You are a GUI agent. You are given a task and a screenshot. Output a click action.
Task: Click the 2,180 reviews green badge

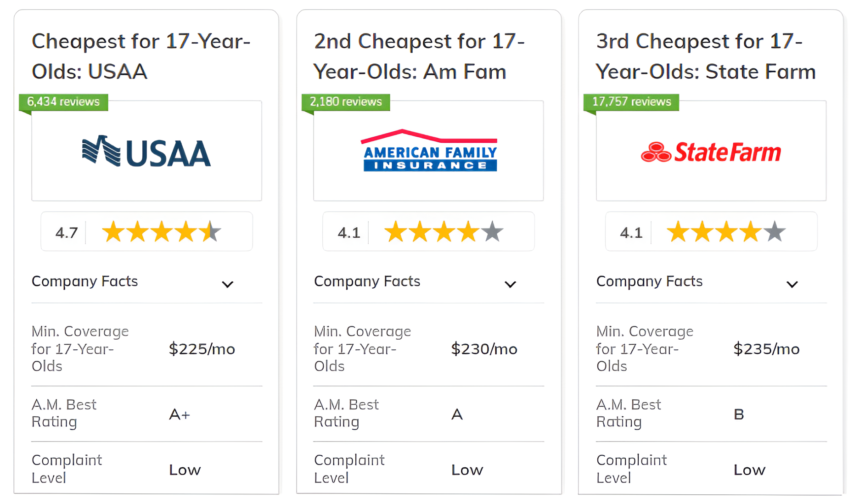pos(346,101)
